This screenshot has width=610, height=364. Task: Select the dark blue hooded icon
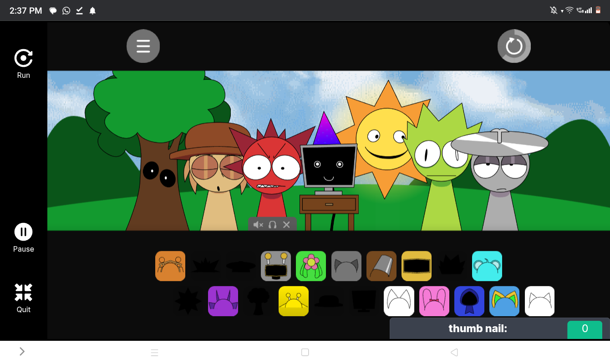(469, 301)
